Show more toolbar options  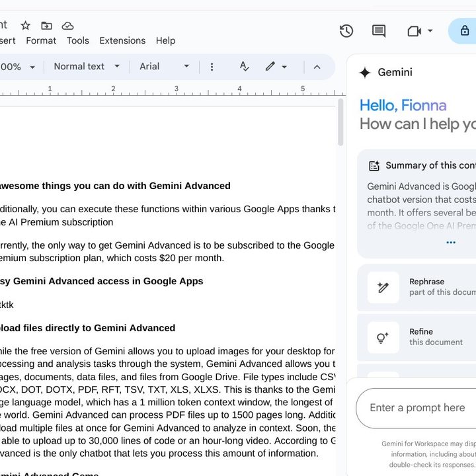click(212, 67)
